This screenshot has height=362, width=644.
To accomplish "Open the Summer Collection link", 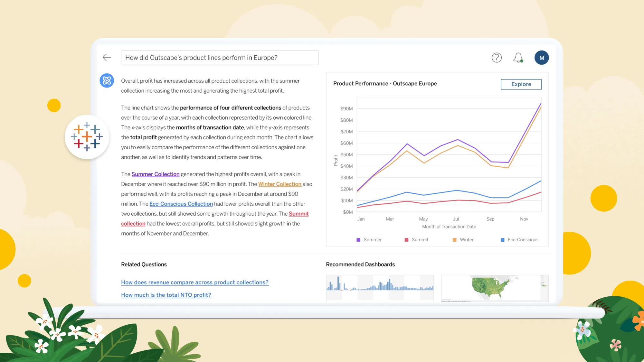I will pos(156,174).
